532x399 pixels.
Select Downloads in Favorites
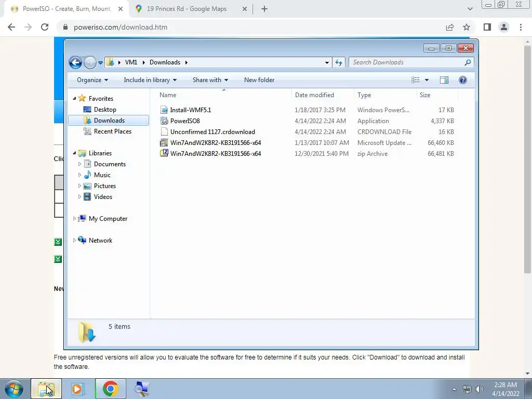(109, 121)
